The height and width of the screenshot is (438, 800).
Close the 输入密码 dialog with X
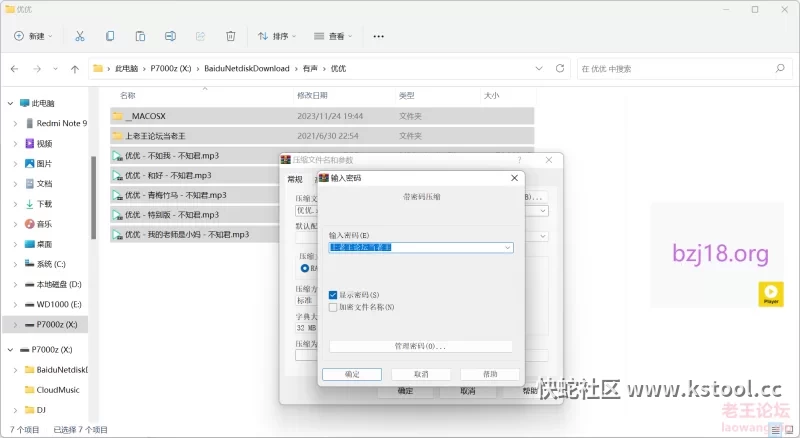click(x=514, y=178)
